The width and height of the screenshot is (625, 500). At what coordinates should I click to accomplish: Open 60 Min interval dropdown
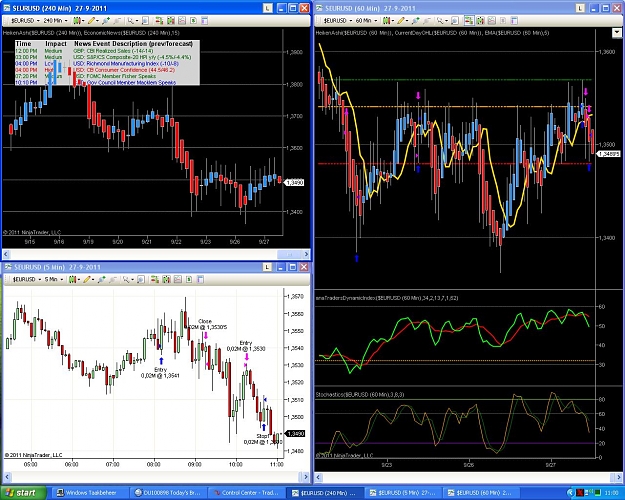pyautogui.click(x=368, y=20)
